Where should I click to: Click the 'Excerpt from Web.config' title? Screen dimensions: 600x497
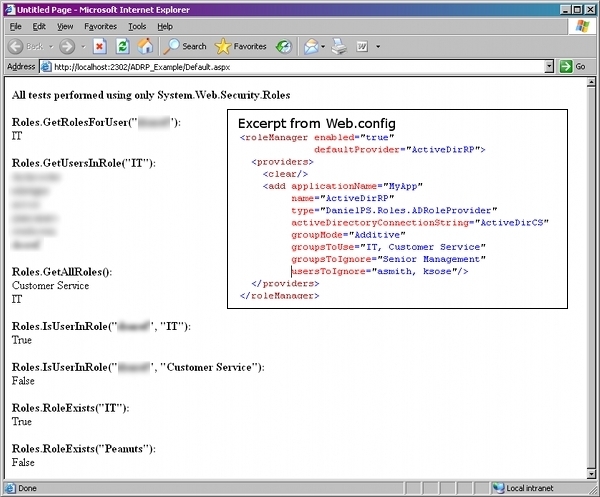click(317, 124)
